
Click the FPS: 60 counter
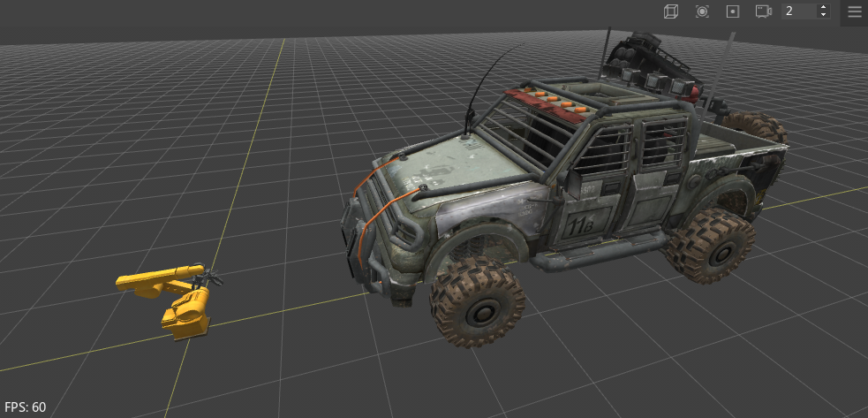click(x=25, y=407)
